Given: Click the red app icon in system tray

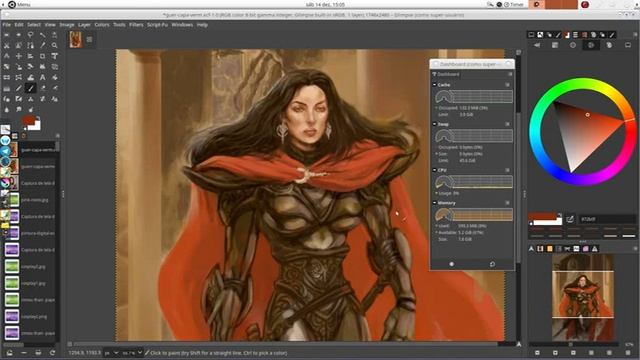Looking at the screenshot, I should [x=585, y=4].
